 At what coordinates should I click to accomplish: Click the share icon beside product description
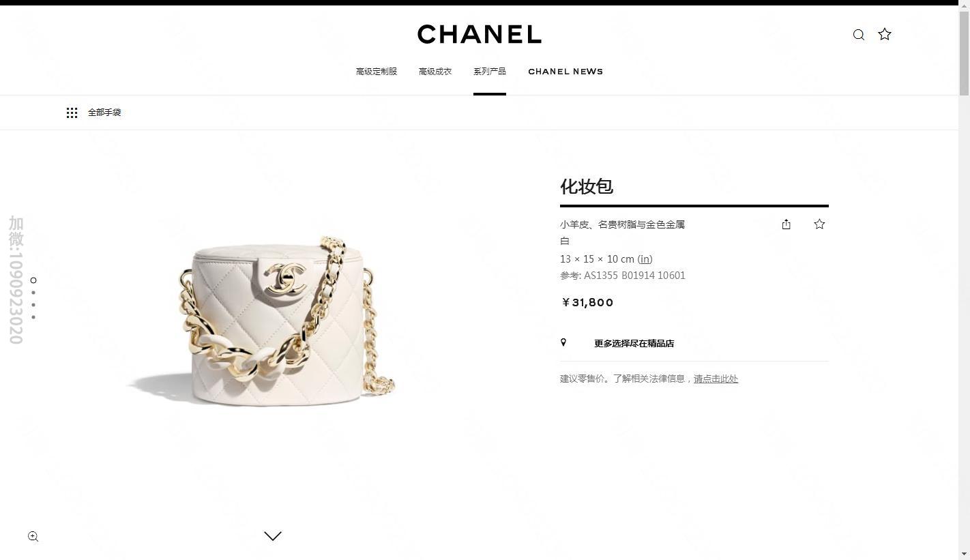click(x=786, y=224)
